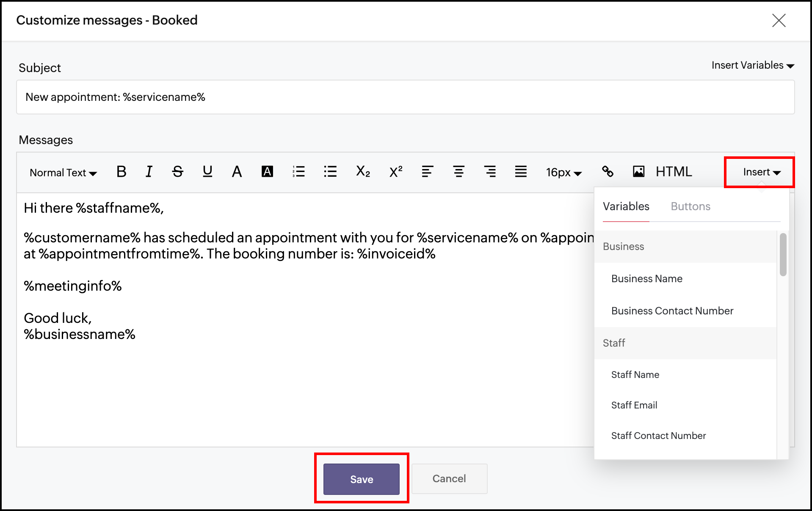Insert a hyperlink
The height and width of the screenshot is (511, 812).
608,172
